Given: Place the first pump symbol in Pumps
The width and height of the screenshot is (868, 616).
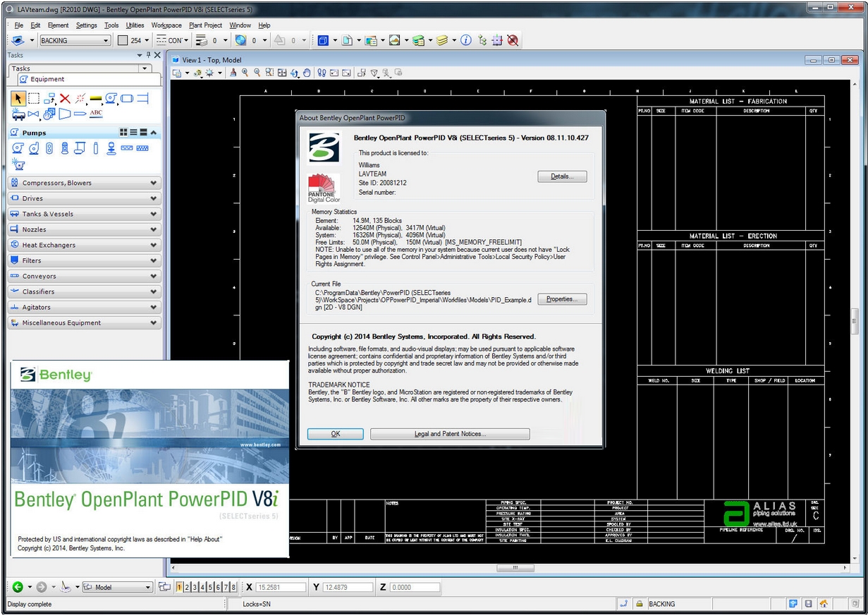Looking at the screenshot, I should [18, 148].
